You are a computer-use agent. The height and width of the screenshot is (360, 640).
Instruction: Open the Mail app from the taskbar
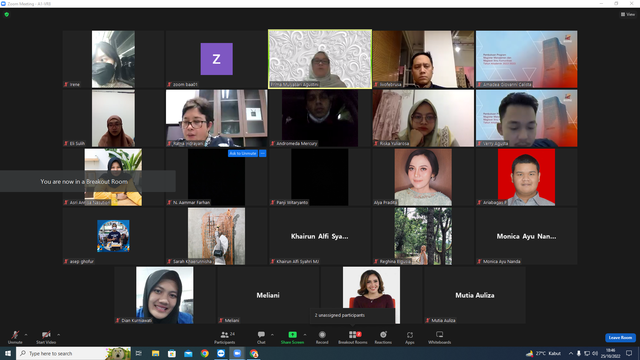[x=188, y=353]
